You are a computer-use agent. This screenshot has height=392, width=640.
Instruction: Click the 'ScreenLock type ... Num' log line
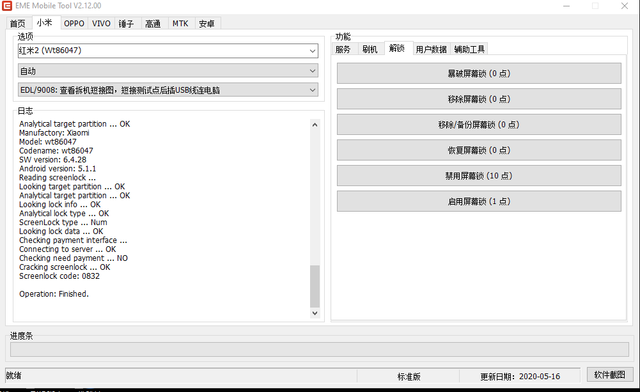(x=63, y=222)
